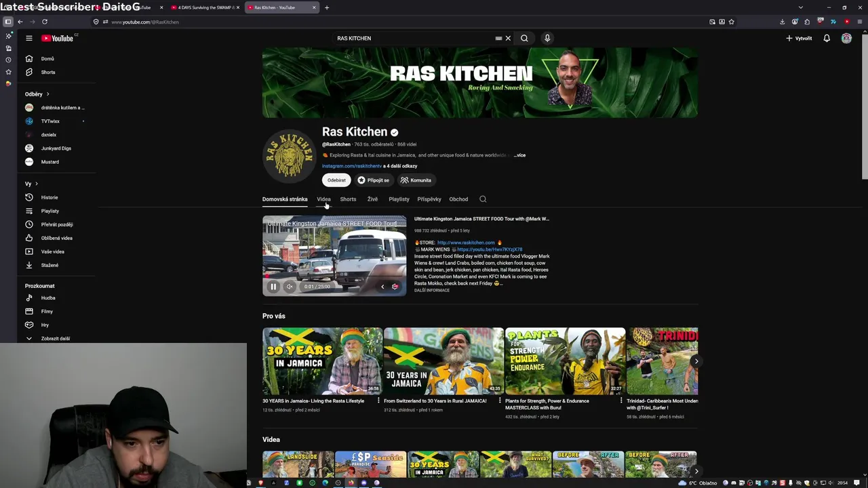Image resolution: width=868 pixels, height=488 pixels.
Task: Switch to the Obchod channel tab
Action: click(458, 199)
